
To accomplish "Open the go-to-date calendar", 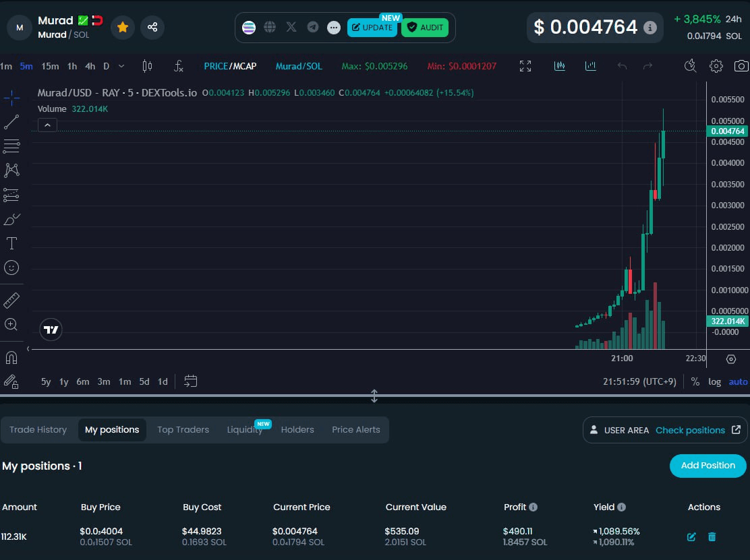I will point(191,381).
